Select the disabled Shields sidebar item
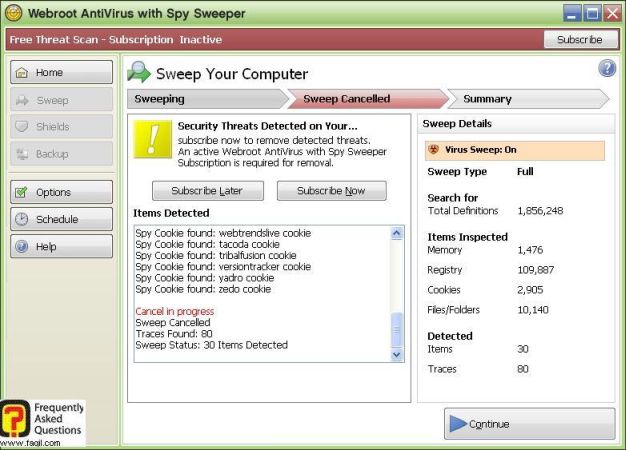626x450 pixels. pos(61,127)
